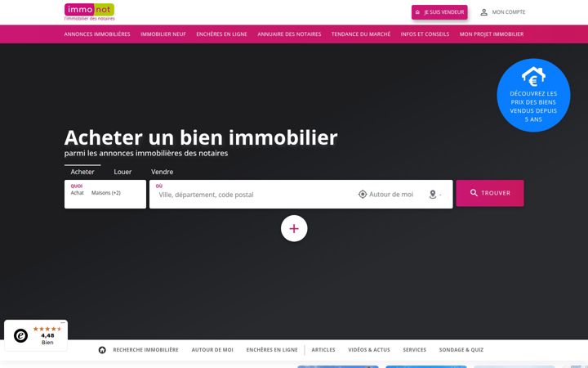588x368 pixels.
Task: Click the house icon in Je suis vendeur
Action: click(x=418, y=12)
